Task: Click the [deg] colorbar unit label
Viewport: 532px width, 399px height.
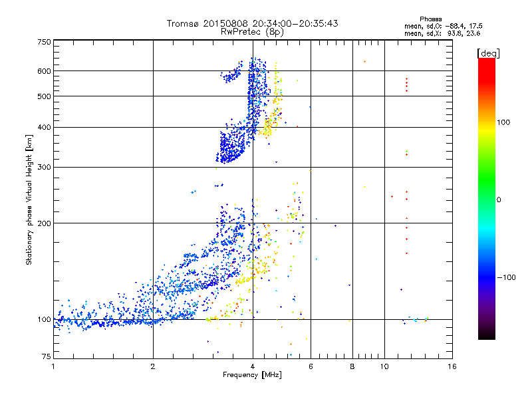Action: (488, 54)
